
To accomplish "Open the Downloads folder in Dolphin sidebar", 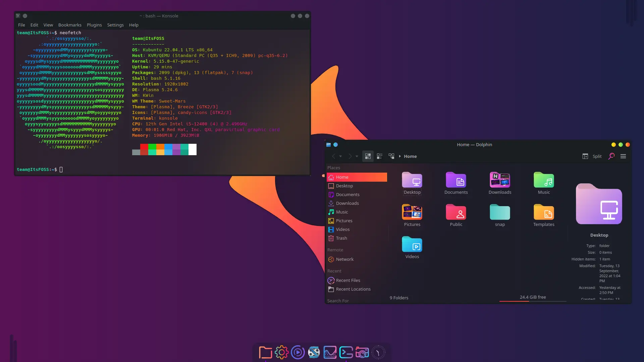I will pyautogui.click(x=347, y=203).
